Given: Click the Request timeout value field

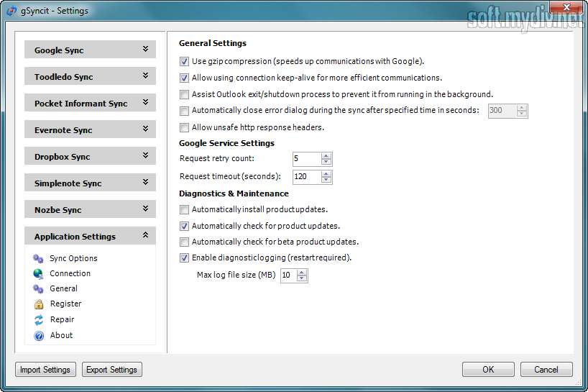Looking at the screenshot, I should 307,177.
